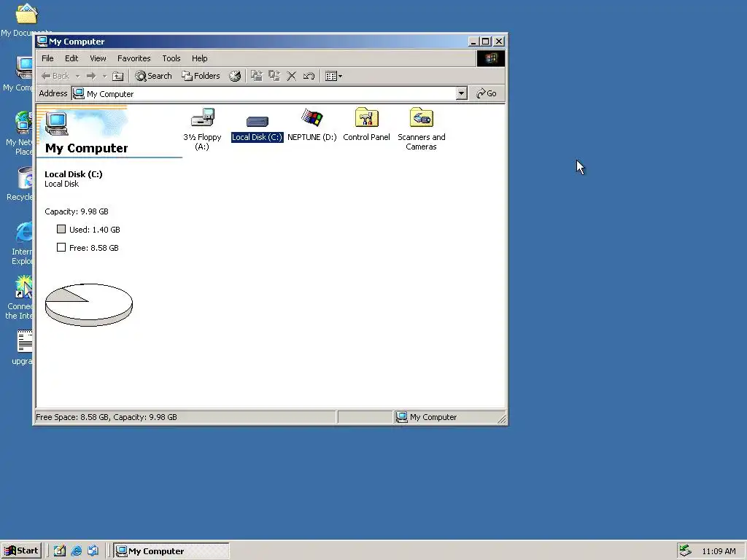Click the Up one level folder icon
Image resolution: width=747 pixels, height=560 pixels.
click(x=117, y=76)
